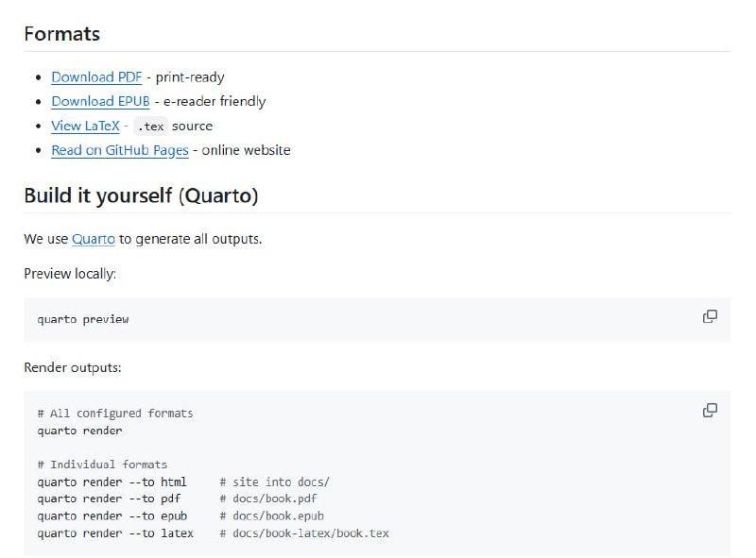Click the '# docs/book-latex/book.tex' comment
The width and height of the screenshot is (756, 558).
(x=304, y=533)
